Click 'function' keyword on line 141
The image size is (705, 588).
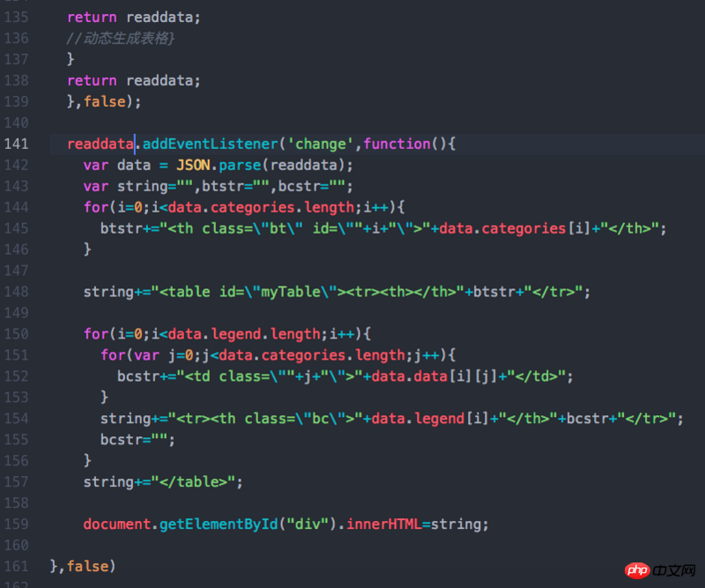click(397, 144)
